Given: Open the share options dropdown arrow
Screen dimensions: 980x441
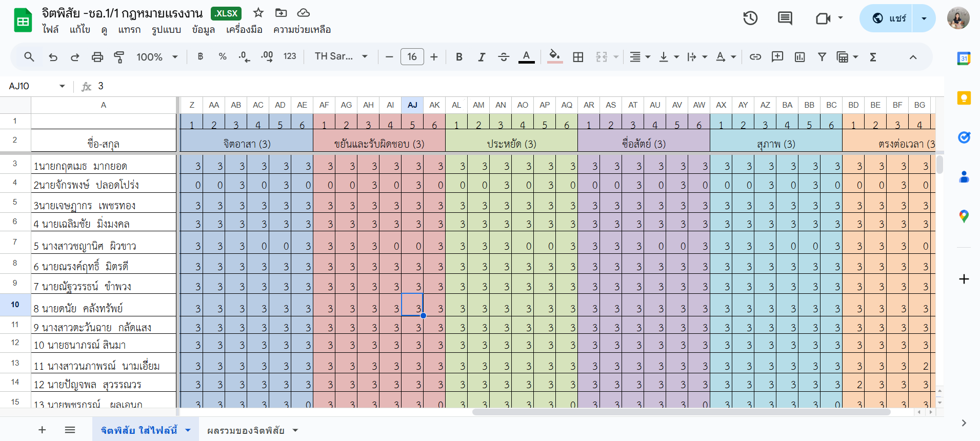Looking at the screenshot, I should pos(924,18).
